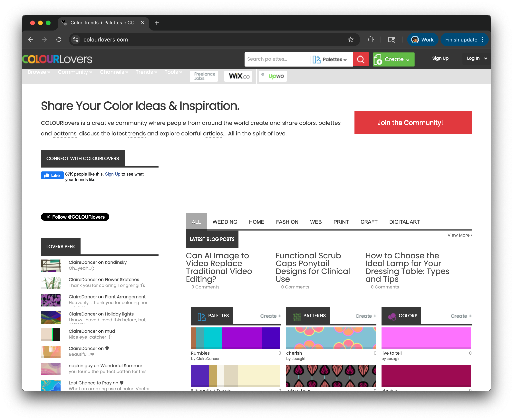This screenshot has height=420, width=513.
Task: Click the pink 'live to tell' color swatch
Action: click(x=426, y=338)
